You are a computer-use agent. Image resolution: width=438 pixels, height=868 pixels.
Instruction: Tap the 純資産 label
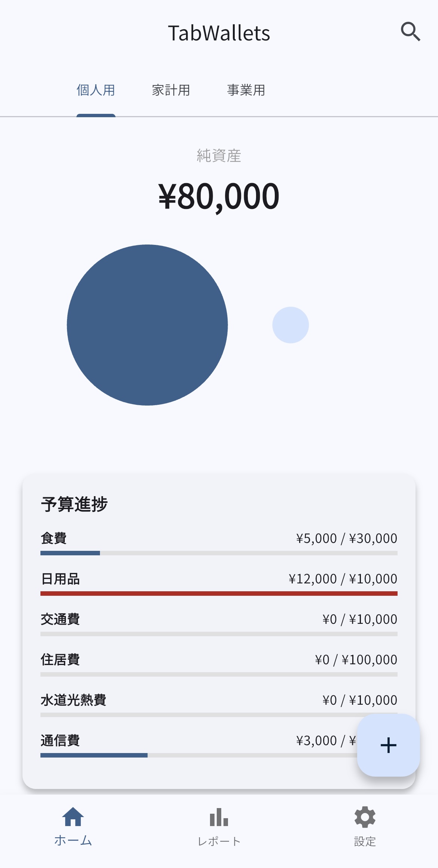(219, 155)
